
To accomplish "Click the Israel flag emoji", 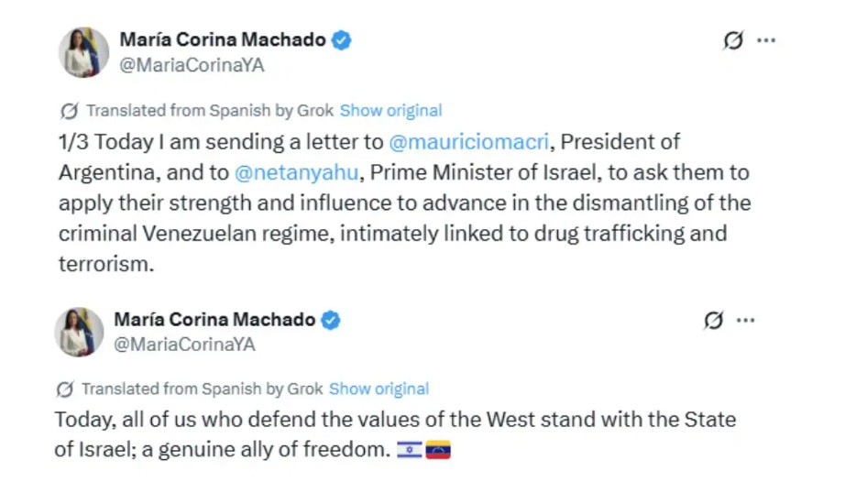I will click(x=409, y=451).
